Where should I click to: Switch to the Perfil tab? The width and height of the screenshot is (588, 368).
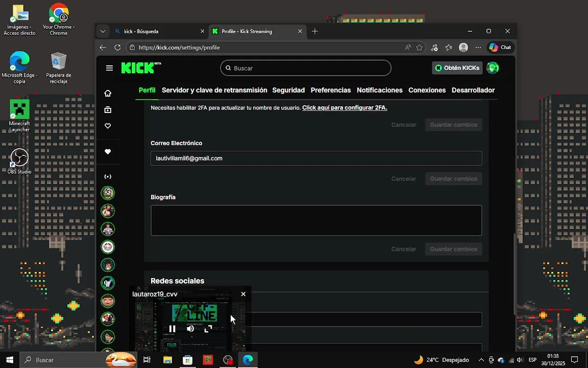point(147,90)
